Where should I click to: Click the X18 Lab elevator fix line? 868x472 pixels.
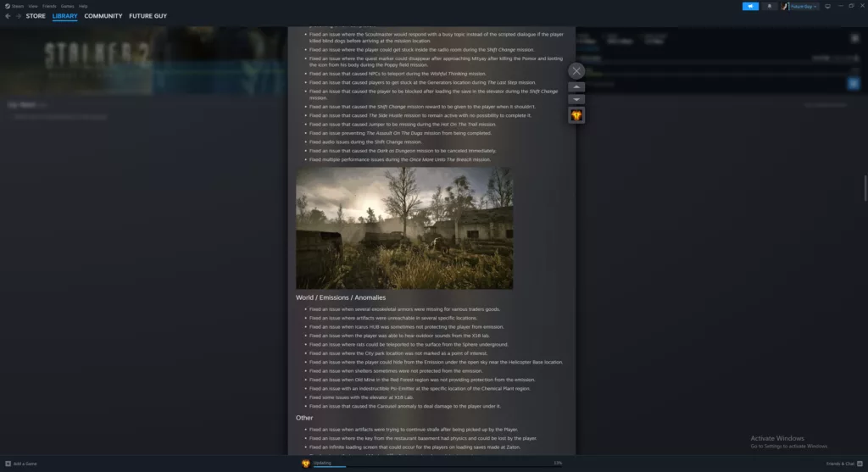[361, 397]
